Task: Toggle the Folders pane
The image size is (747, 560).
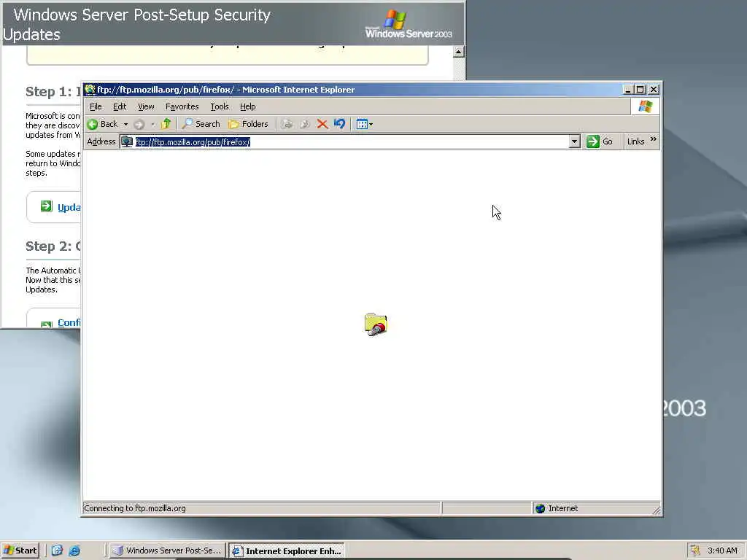Action: click(x=248, y=124)
